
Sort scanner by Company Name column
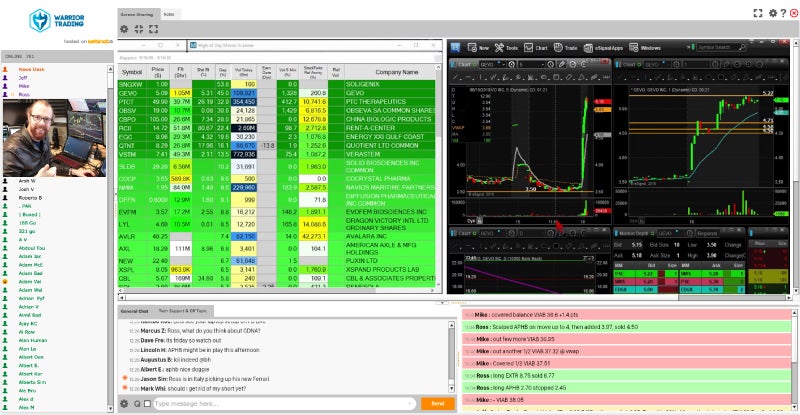point(396,72)
